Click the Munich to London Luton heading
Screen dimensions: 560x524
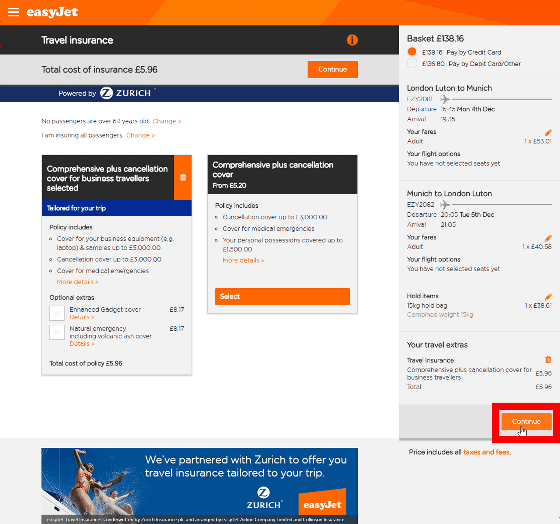coord(449,194)
